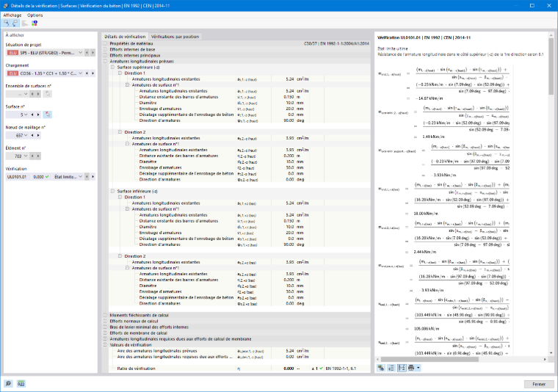Select previous surface using Surface n° left arrow
Screen dimensions: 558x392
coord(32,115)
